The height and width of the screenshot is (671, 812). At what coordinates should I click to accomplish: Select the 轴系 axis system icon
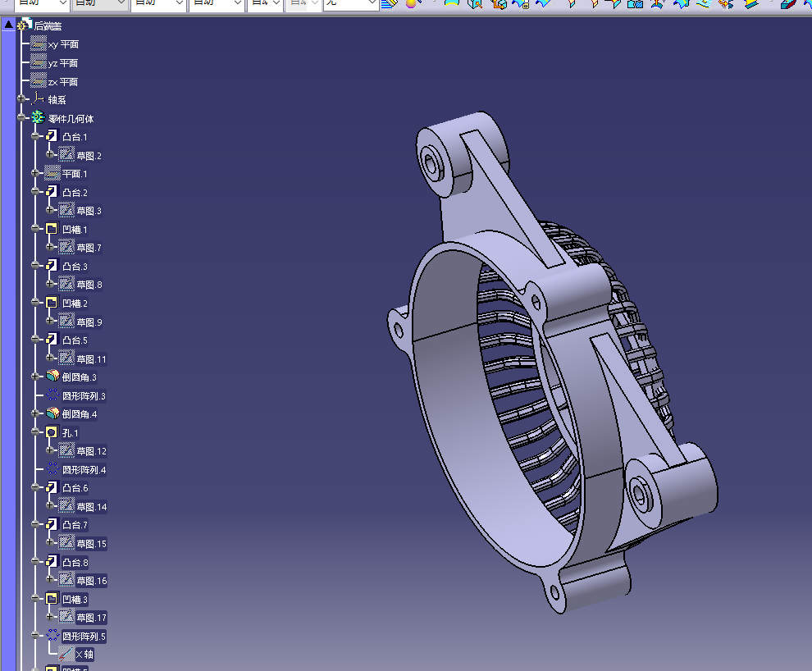(38, 99)
